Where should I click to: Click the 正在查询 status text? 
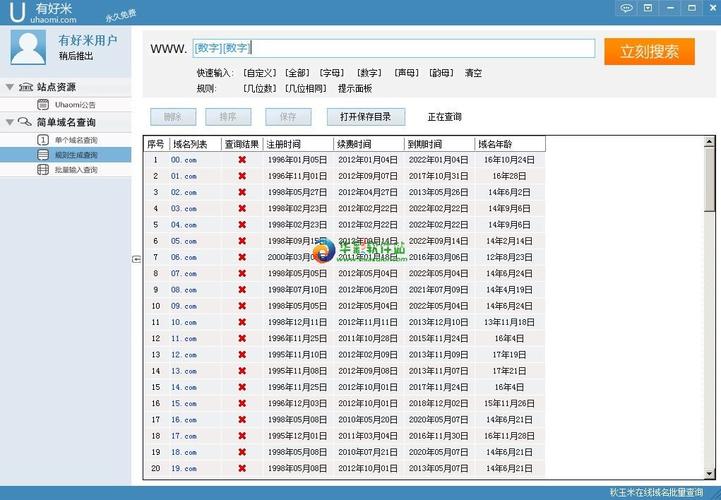click(444, 117)
